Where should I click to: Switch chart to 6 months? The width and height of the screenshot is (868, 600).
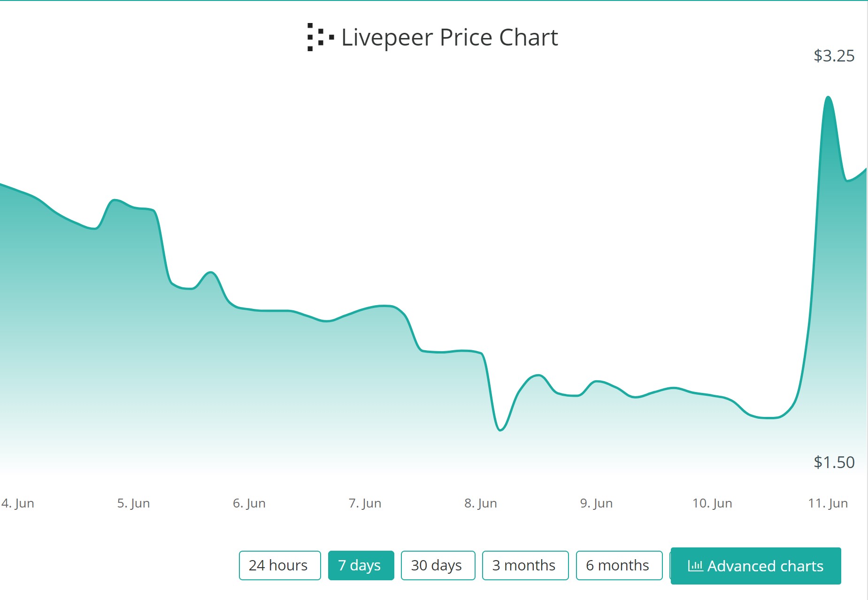coord(618,565)
